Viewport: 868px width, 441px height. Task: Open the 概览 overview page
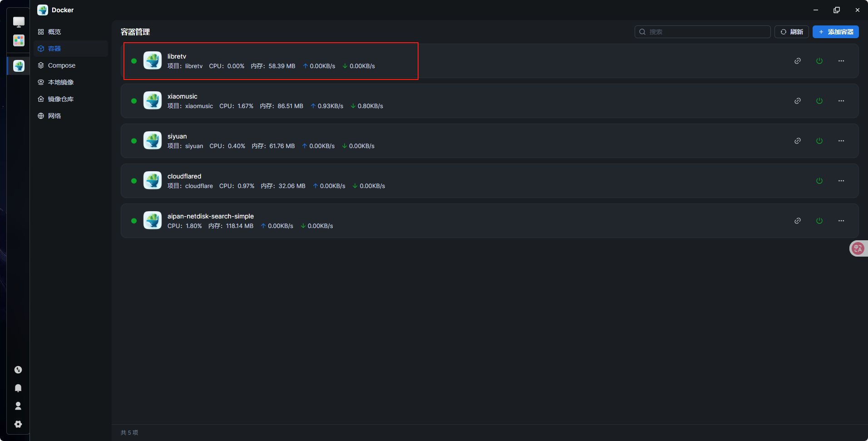(x=71, y=32)
